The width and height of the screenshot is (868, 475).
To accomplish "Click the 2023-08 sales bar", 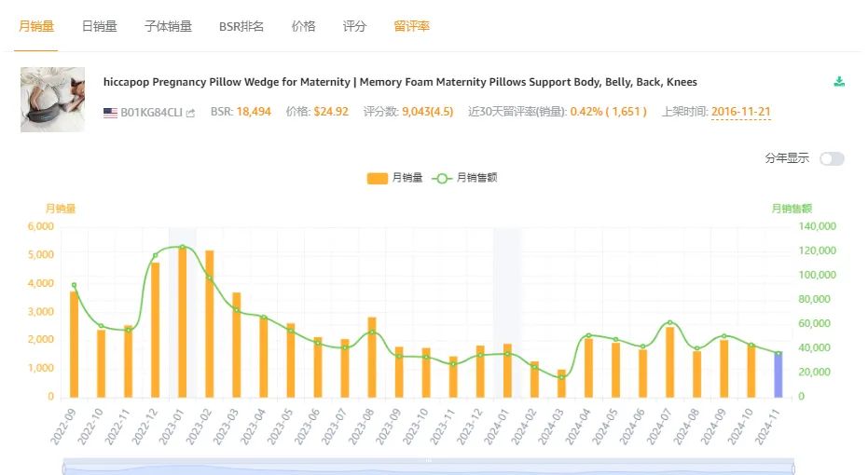I will (x=372, y=358).
